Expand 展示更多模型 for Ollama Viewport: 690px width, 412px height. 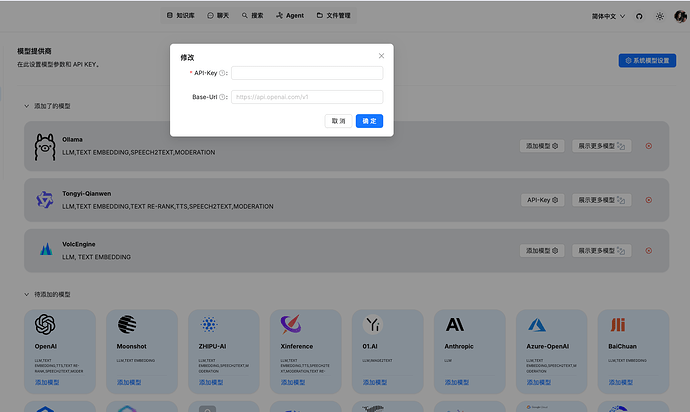tap(602, 146)
